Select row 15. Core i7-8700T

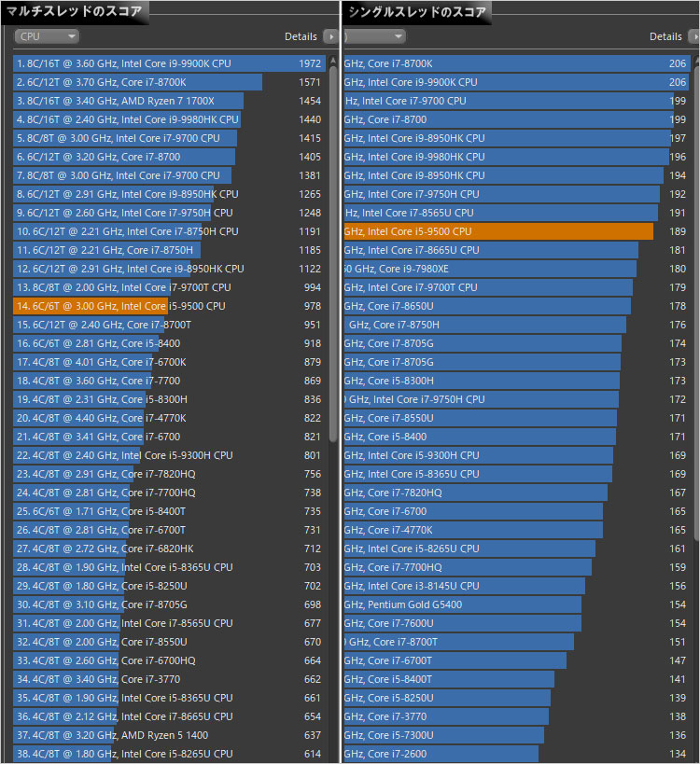coord(169,325)
